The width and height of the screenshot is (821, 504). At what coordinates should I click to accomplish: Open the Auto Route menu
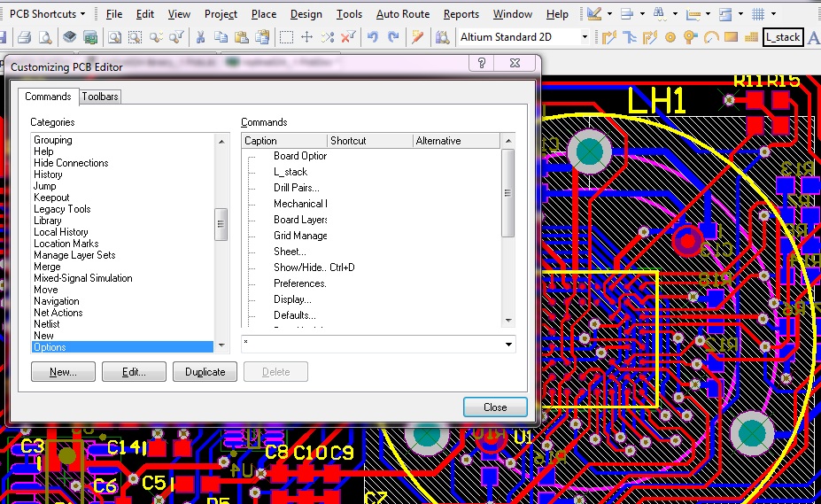coord(403,14)
